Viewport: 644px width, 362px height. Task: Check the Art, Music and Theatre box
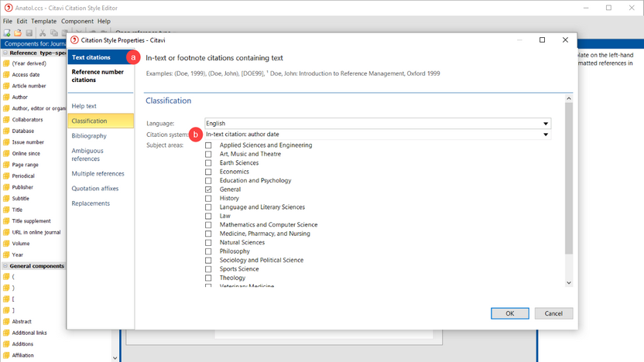click(209, 154)
